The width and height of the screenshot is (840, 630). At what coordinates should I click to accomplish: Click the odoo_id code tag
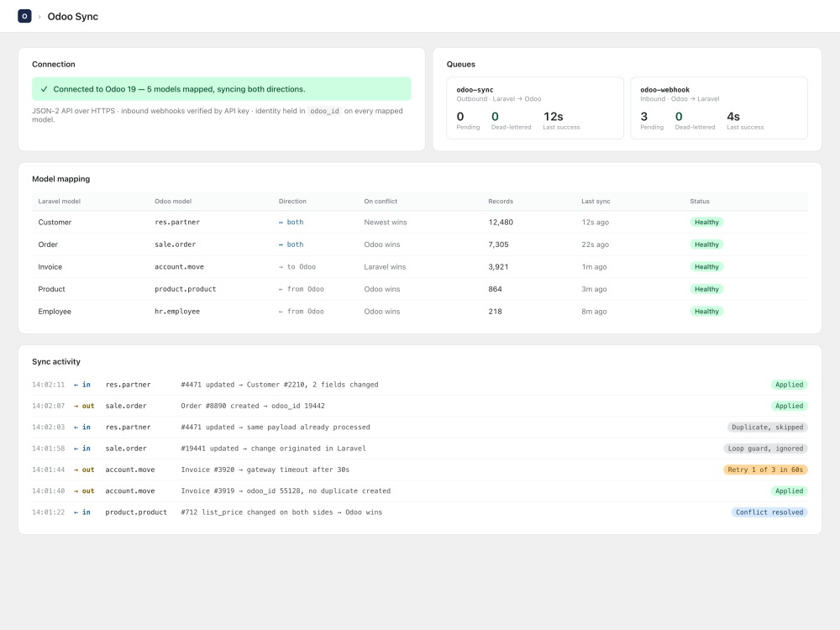[x=324, y=111]
